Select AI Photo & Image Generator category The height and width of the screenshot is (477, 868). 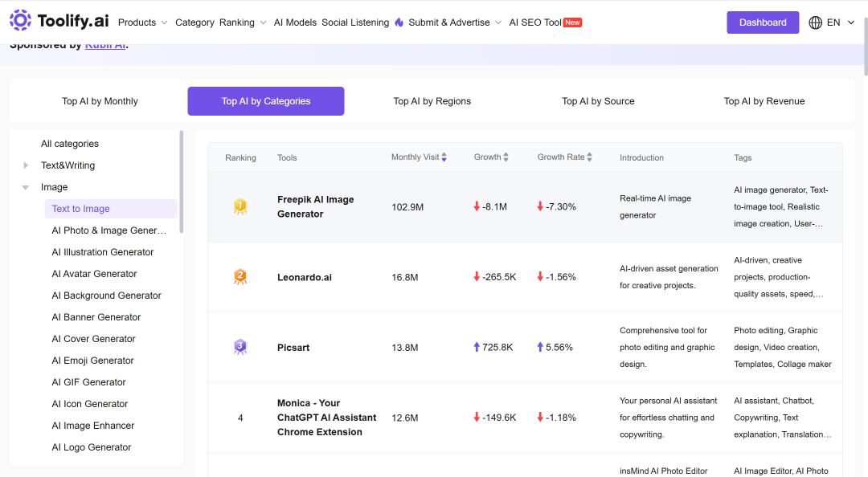point(109,230)
